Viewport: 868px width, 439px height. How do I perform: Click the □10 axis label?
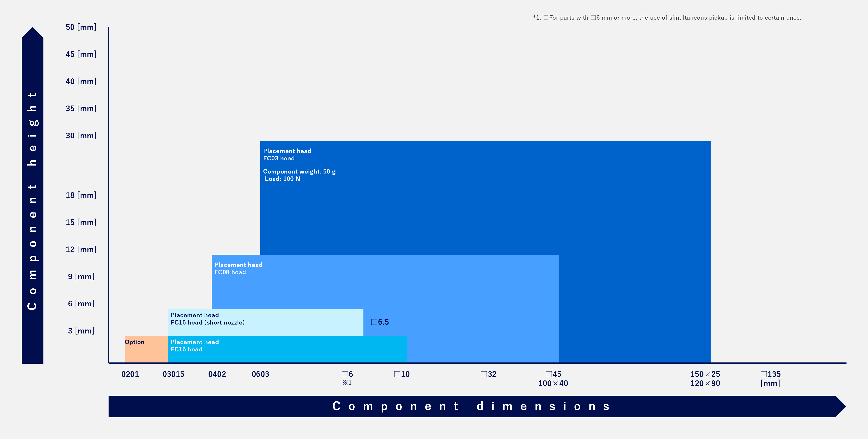click(402, 374)
